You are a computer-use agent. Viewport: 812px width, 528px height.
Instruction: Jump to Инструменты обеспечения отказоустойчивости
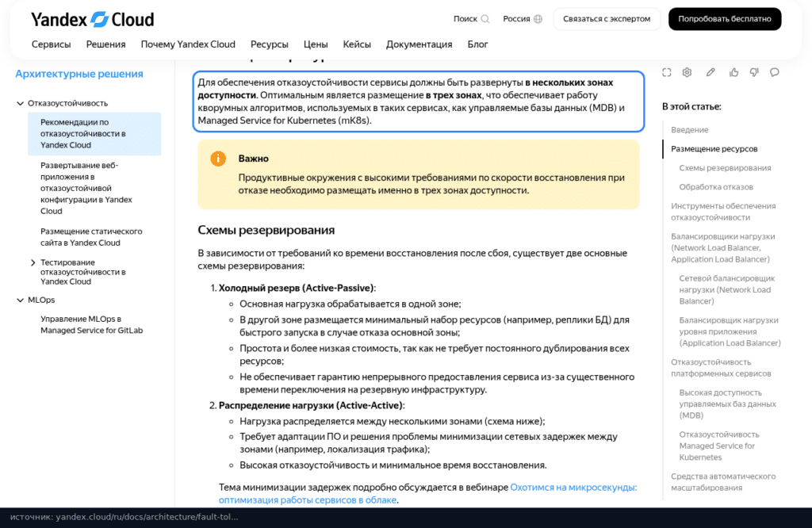click(x=723, y=212)
